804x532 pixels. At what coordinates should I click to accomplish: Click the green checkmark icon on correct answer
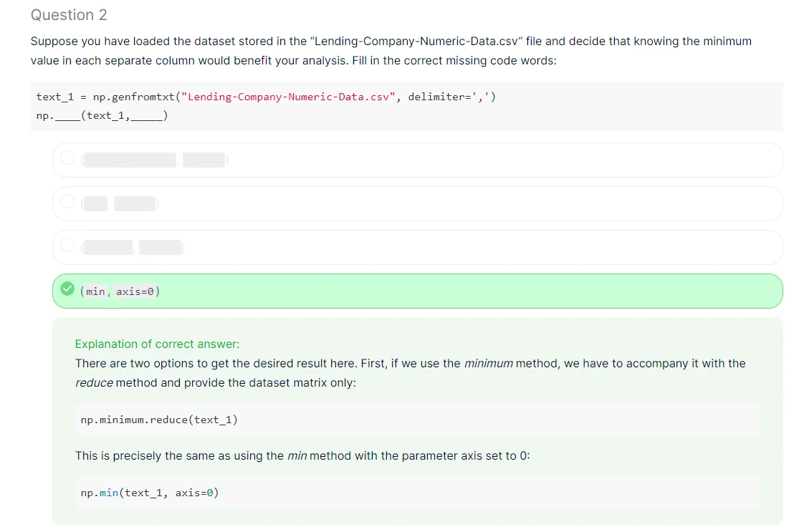point(67,289)
